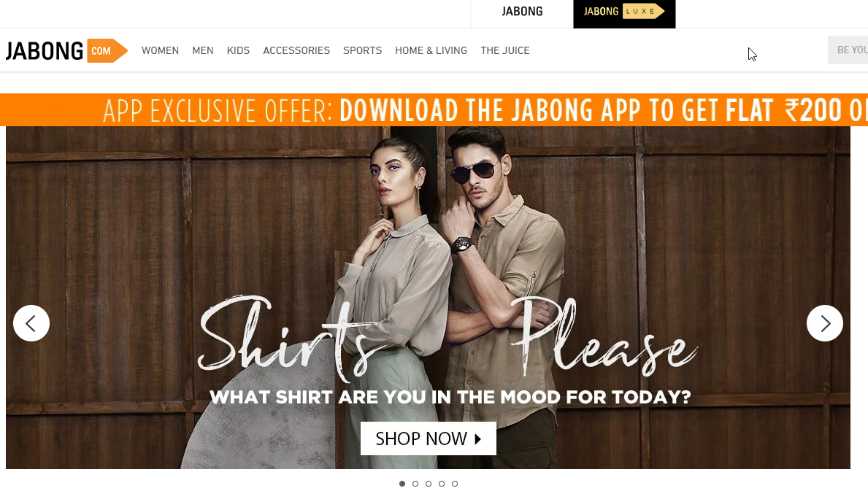Select first carousel indicator dot
The height and width of the screenshot is (491, 868).
pos(402,484)
